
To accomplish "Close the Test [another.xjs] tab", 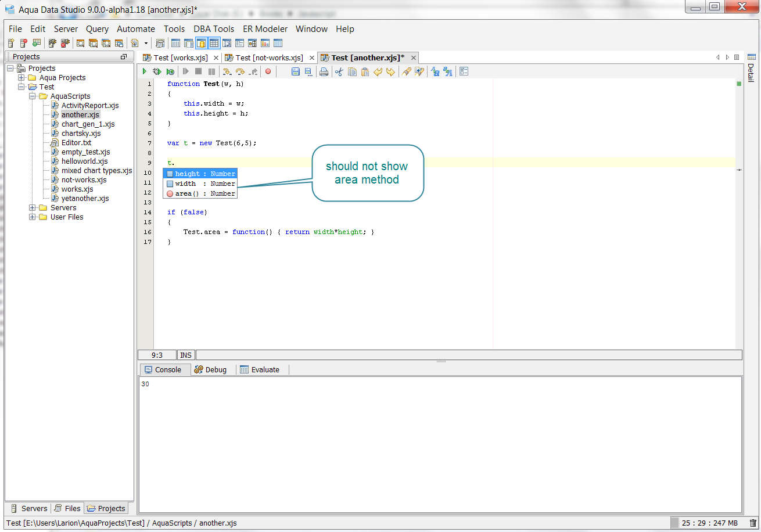I will (414, 57).
